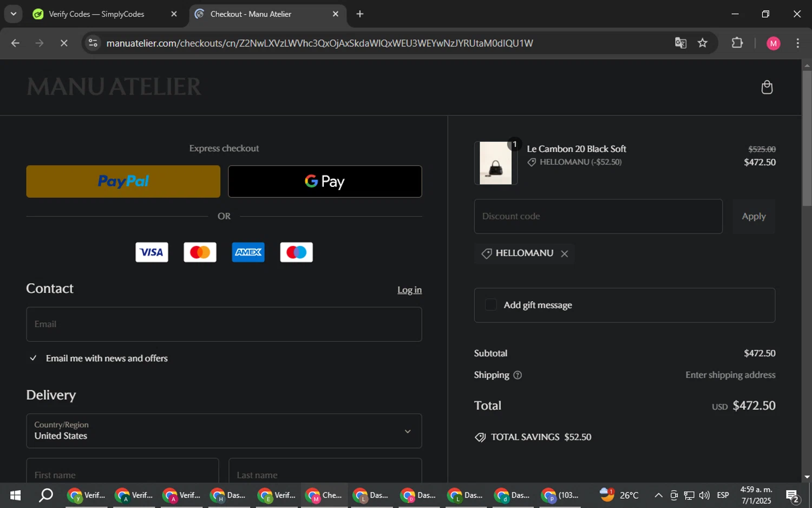This screenshot has height=508, width=812.
Task: Click the Le Cambon 20 Black Soft title
Action: pyautogui.click(x=577, y=149)
